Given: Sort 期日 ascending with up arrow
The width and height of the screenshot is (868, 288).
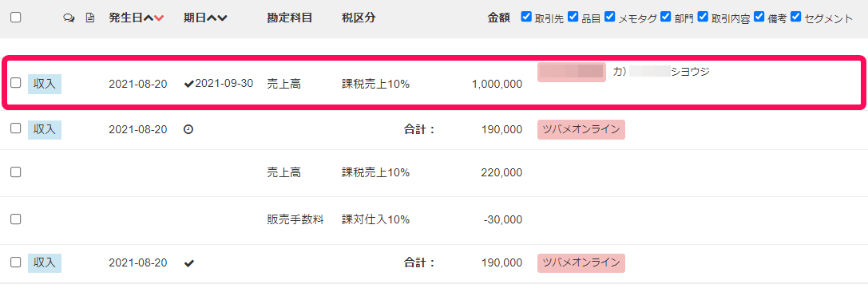Looking at the screenshot, I should [212, 18].
